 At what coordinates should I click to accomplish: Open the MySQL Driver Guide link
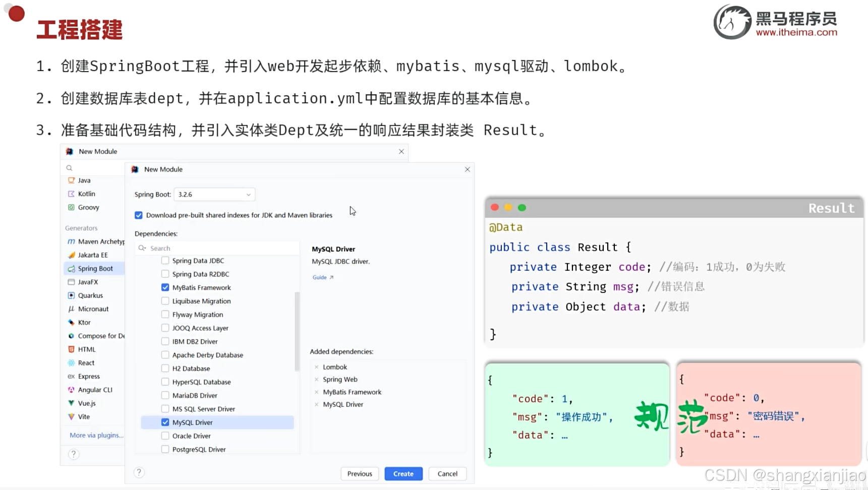point(323,277)
